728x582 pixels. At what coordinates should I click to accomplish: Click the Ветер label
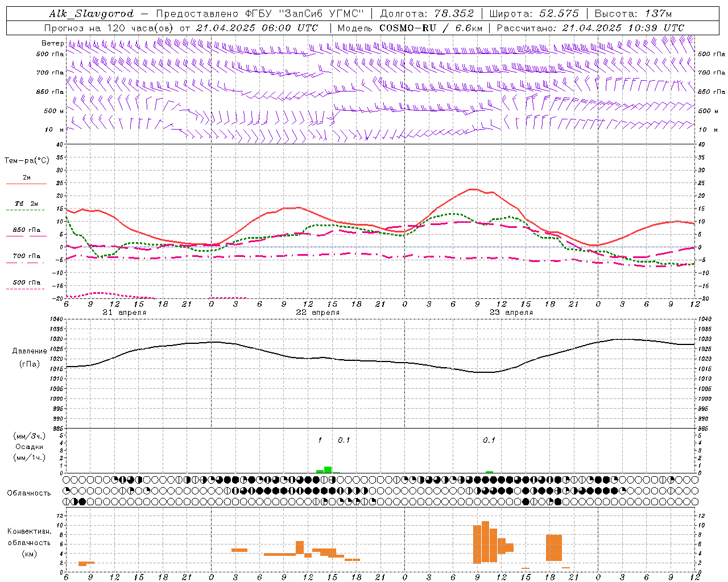point(52,43)
